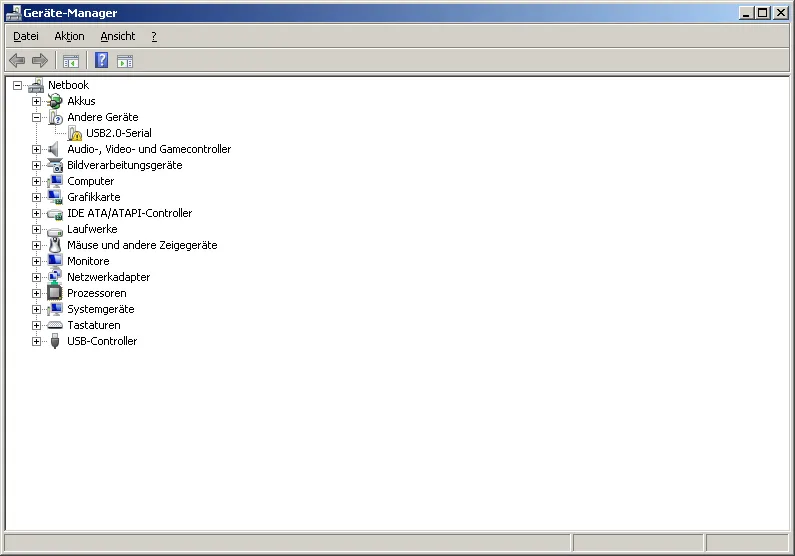
Task: Click the USB2.0-Serial warning device icon
Action: [75, 133]
